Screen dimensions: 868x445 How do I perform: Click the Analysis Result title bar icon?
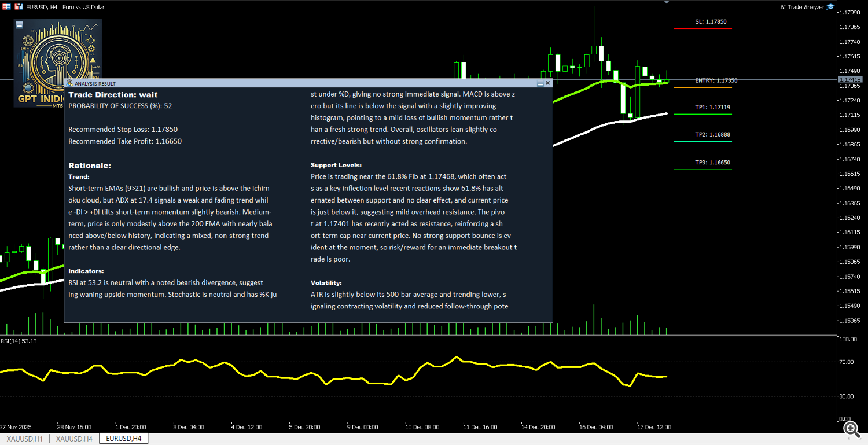pos(70,83)
